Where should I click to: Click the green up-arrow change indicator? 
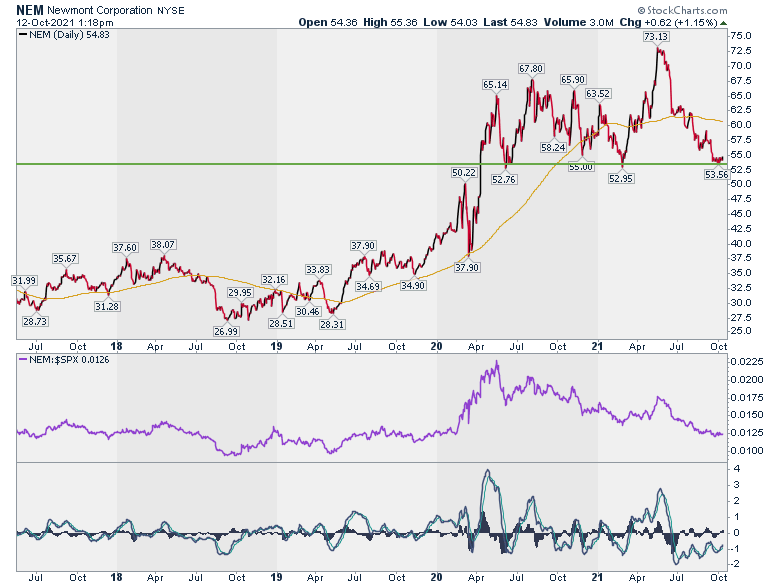(x=724, y=23)
